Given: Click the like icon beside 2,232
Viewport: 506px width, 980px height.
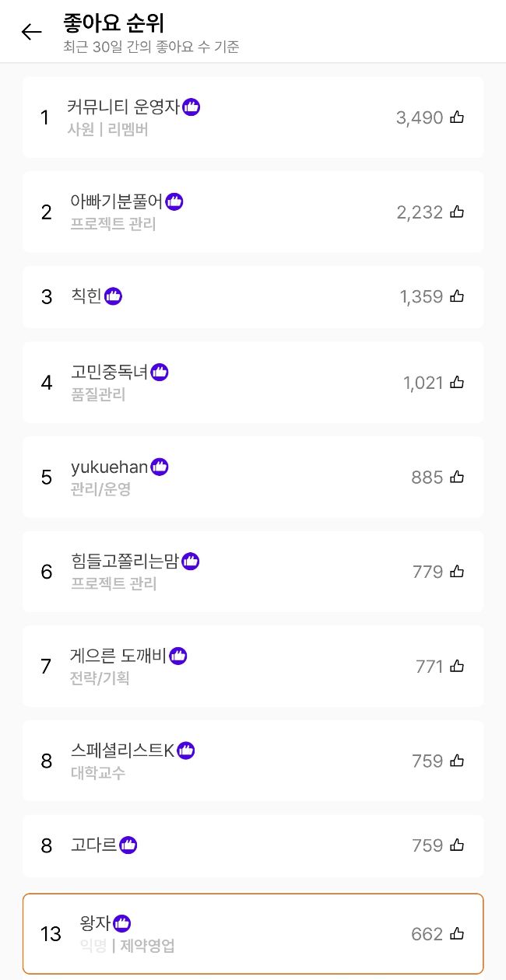Looking at the screenshot, I should point(457,212).
